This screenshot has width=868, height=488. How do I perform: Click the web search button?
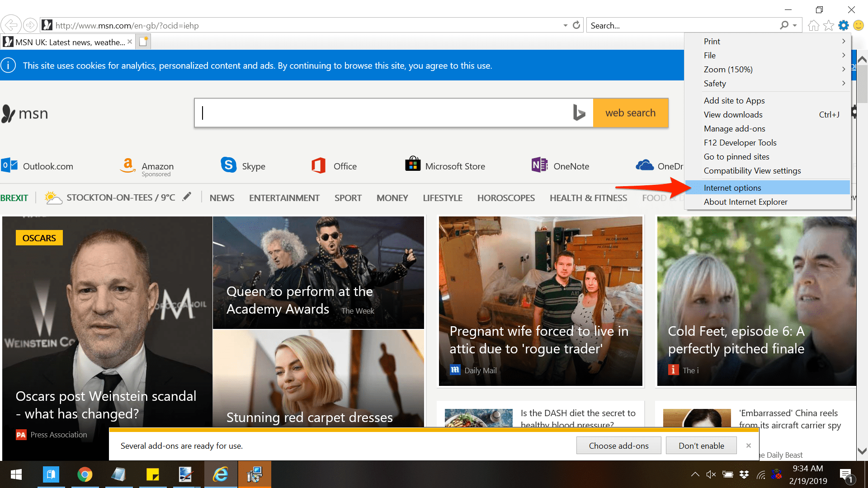coord(630,113)
